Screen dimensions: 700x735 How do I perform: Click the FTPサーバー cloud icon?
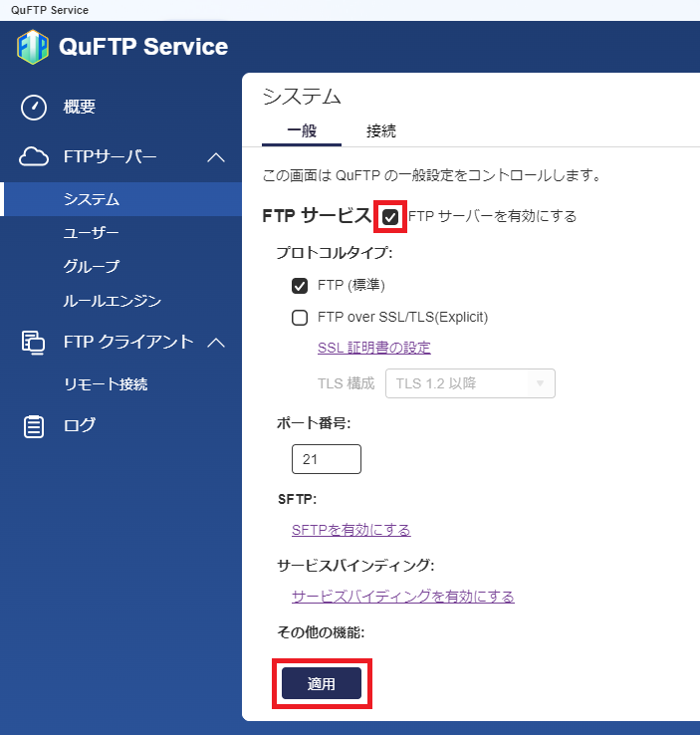[33, 157]
